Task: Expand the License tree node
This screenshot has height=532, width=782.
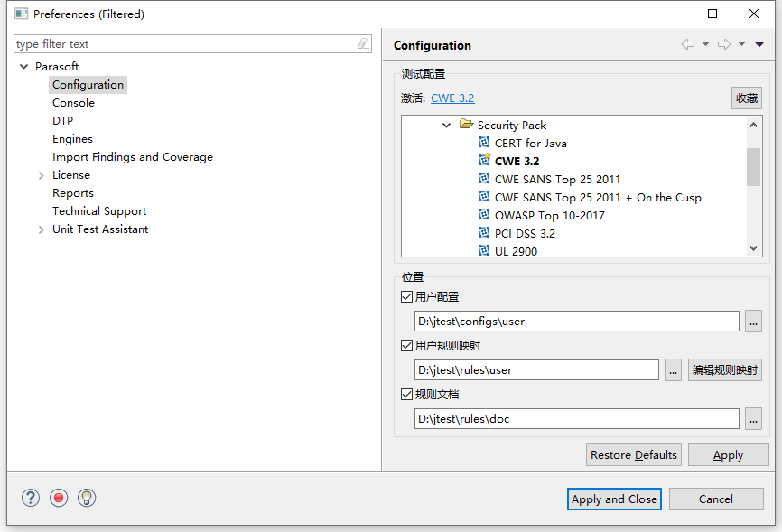Action: point(42,175)
